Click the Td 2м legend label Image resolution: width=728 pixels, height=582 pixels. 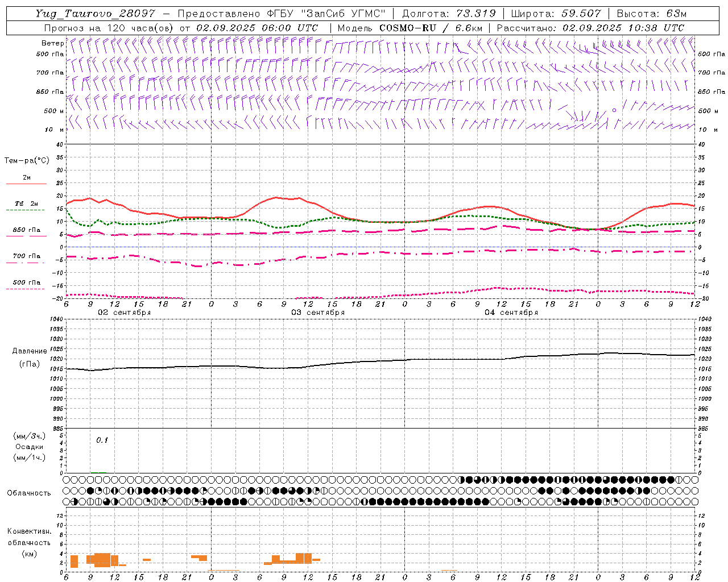(27, 203)
